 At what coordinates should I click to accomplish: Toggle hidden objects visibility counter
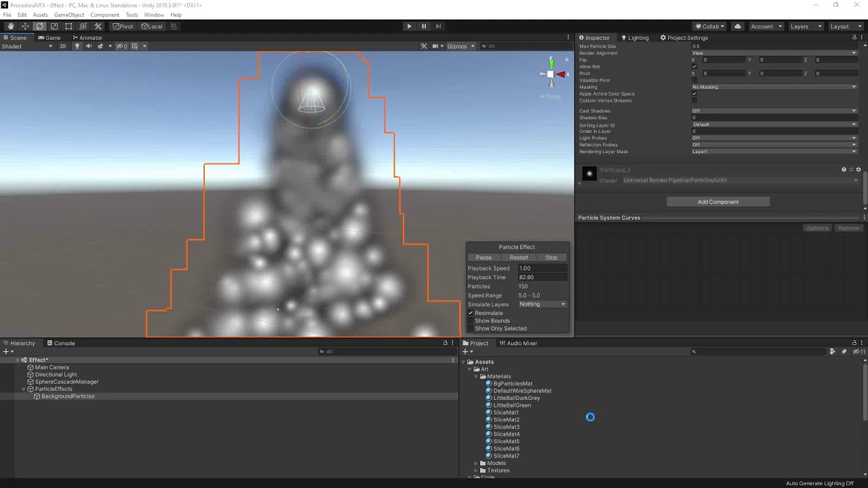[122, 46]
